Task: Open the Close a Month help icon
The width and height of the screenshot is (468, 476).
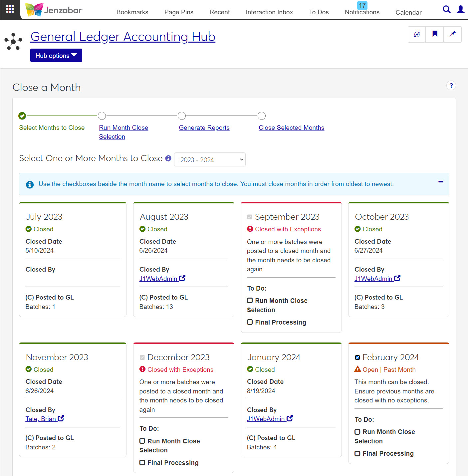Action: (x=451, y=86)
